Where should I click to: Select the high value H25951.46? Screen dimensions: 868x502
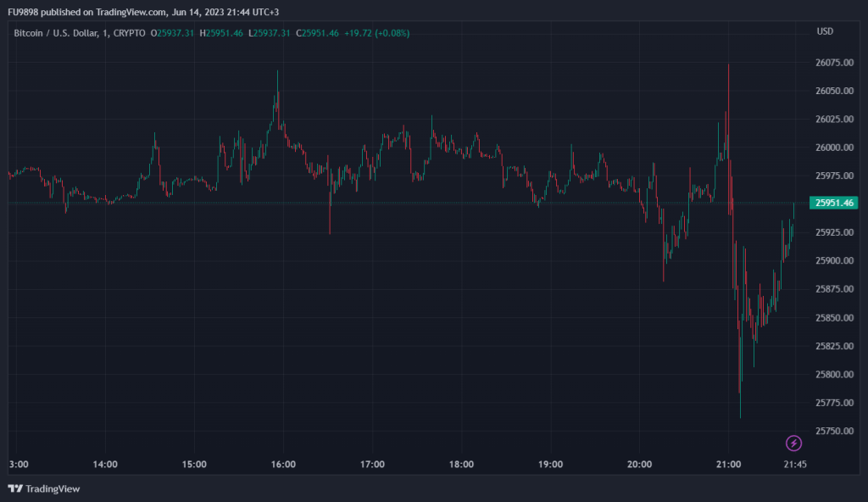(x=221, y=33)
